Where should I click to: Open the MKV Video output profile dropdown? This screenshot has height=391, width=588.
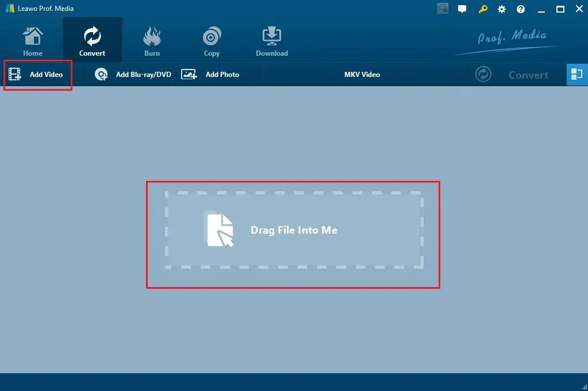pos(362,75)
